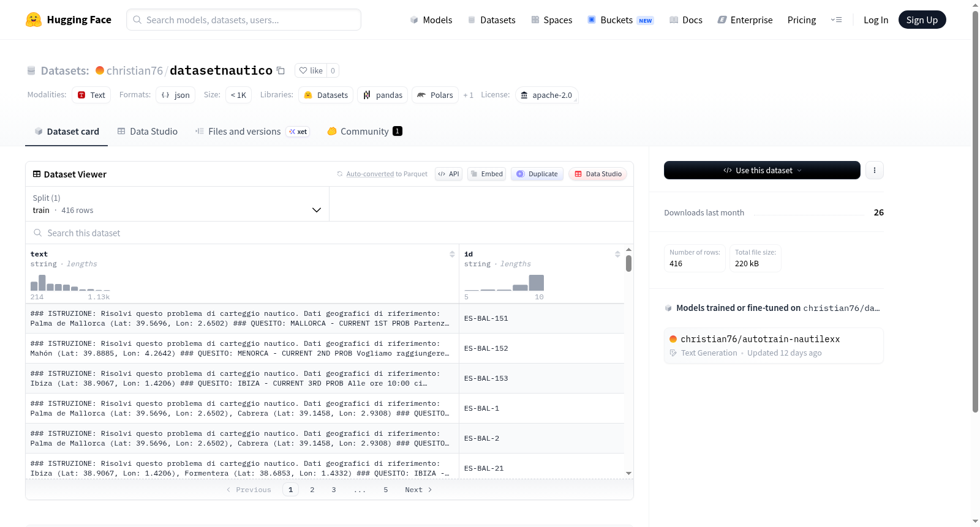Sort the id column
The height and width of the screenshot is (527, 980).
coord(617,254)
